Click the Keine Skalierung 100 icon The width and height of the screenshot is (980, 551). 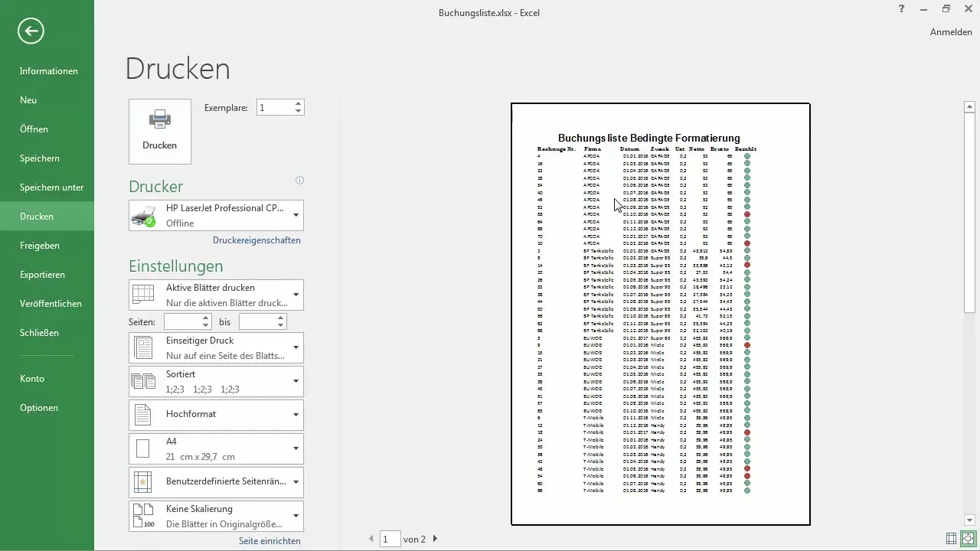144,516
